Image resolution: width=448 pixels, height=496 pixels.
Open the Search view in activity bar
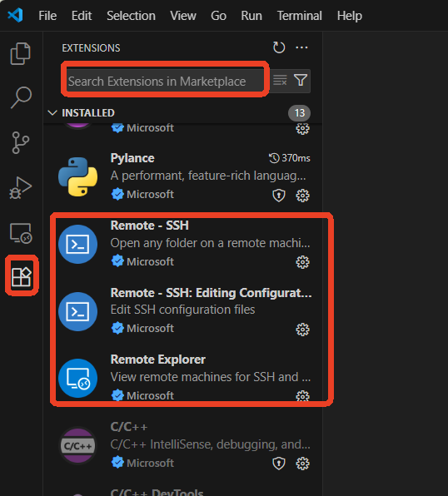(21, 97)
